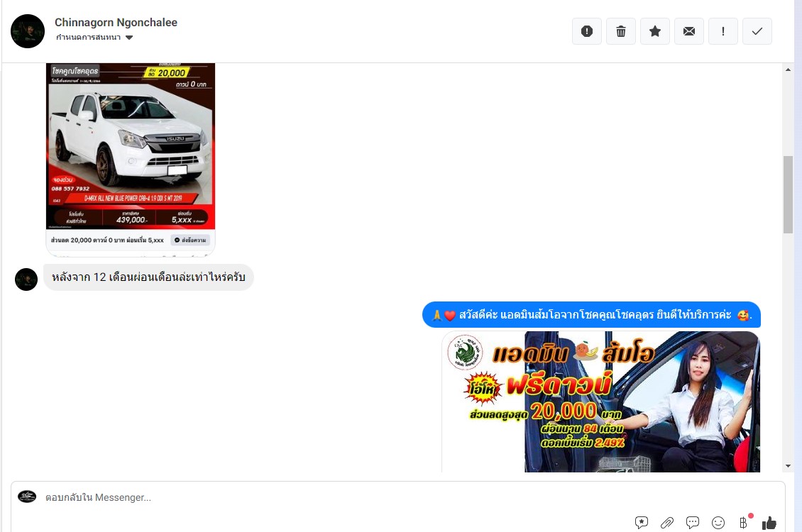Open the Isuzu D-Max ad image
The image size is (802, 532).
click(131, 146)
